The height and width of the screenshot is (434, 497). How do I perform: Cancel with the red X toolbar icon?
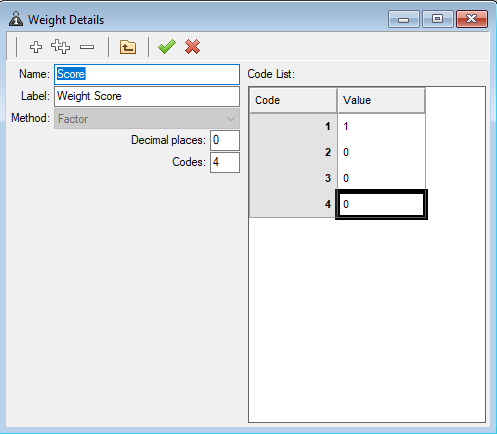pyautogui.click(x=192, y=47)
